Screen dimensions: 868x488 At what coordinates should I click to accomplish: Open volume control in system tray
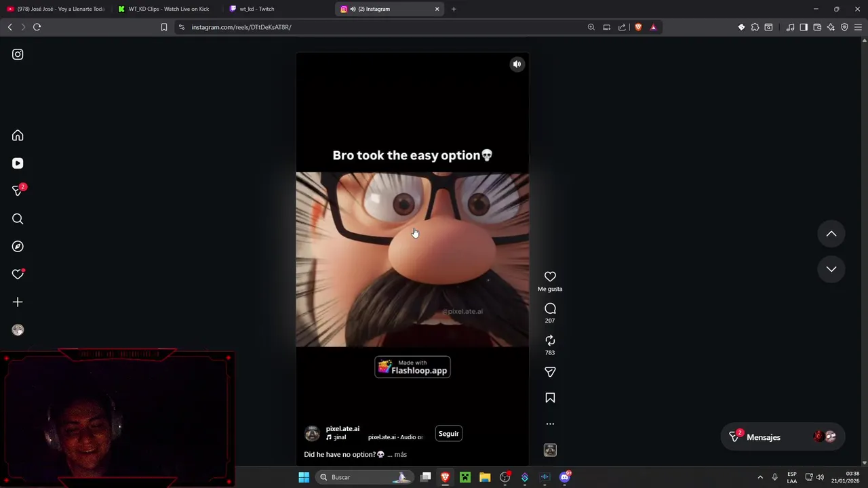(820, 477)
